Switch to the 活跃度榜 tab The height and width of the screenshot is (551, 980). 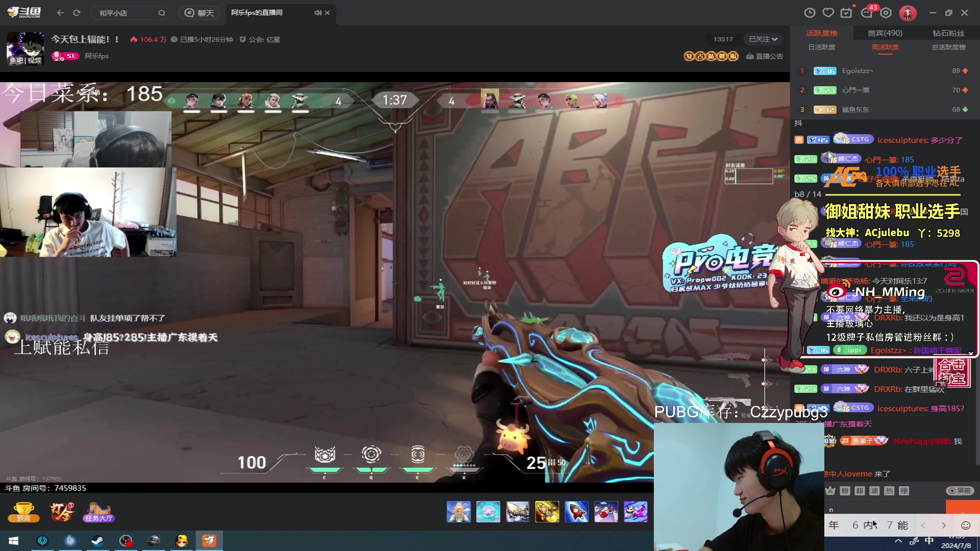point(822,33)
